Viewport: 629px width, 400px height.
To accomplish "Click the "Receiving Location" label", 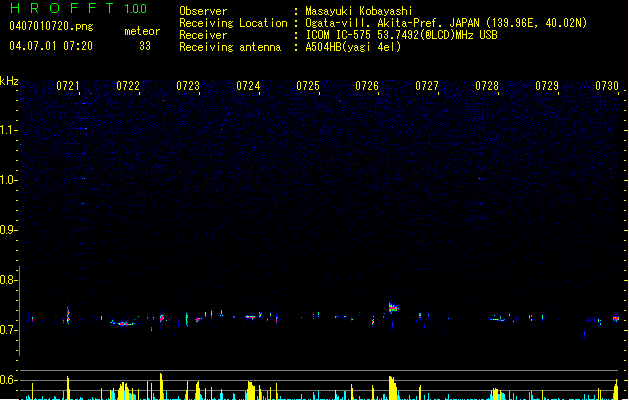I will click(x=233, y=23).
